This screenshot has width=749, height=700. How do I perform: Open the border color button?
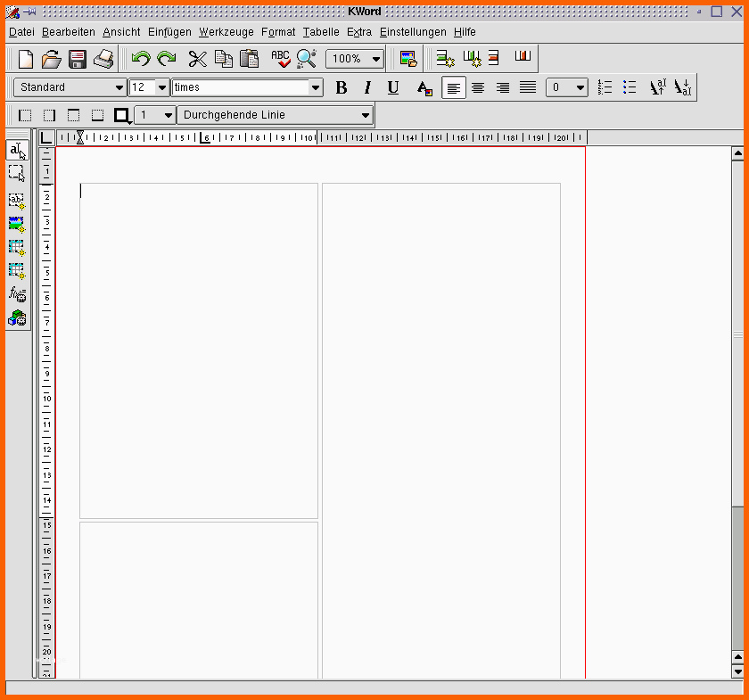[x=122, y=115]
